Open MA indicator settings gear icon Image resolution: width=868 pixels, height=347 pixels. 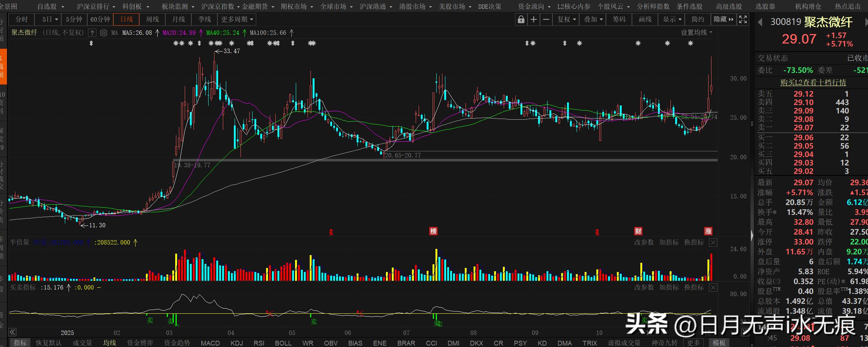click(x=104, y=33)
